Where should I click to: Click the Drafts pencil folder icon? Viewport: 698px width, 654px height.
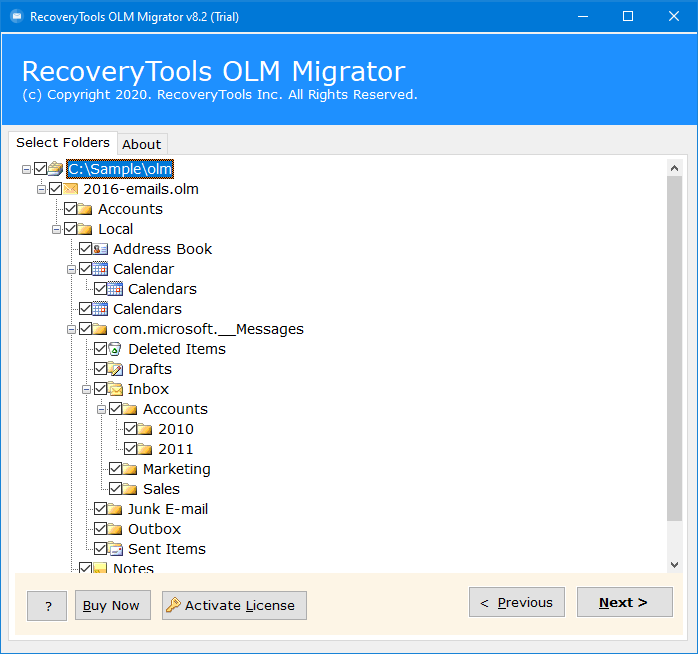[x=115, y=369]
